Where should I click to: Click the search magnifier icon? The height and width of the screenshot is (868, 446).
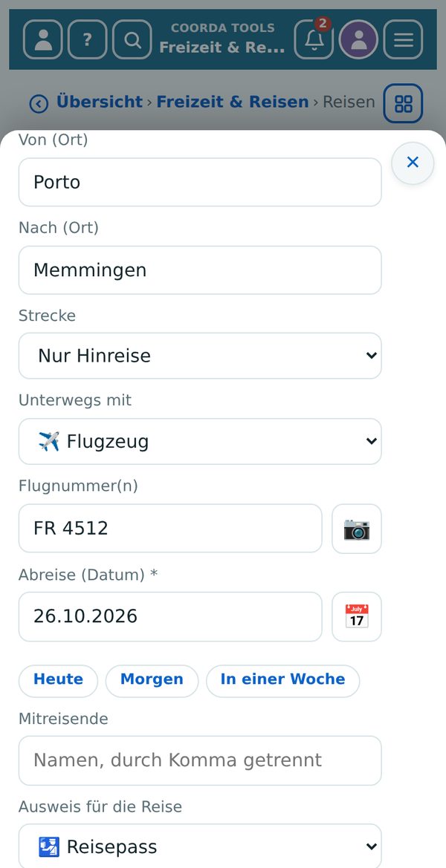[132, 39]
